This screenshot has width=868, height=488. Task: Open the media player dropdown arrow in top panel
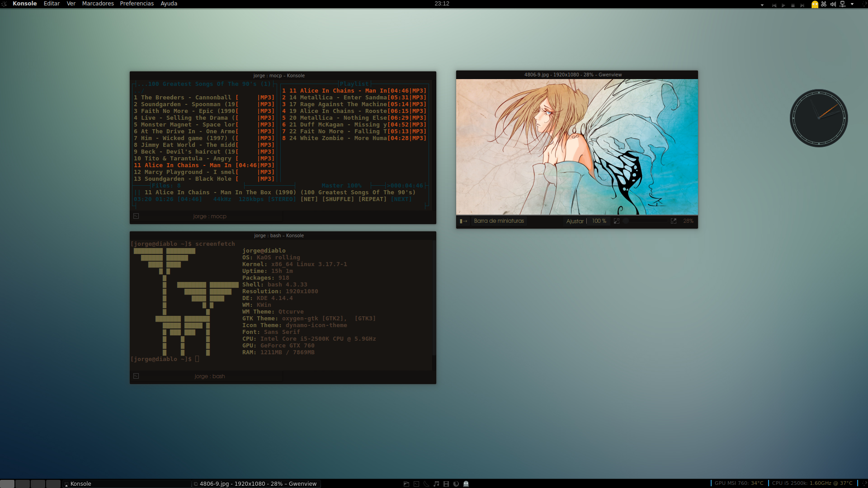(762, 5)
